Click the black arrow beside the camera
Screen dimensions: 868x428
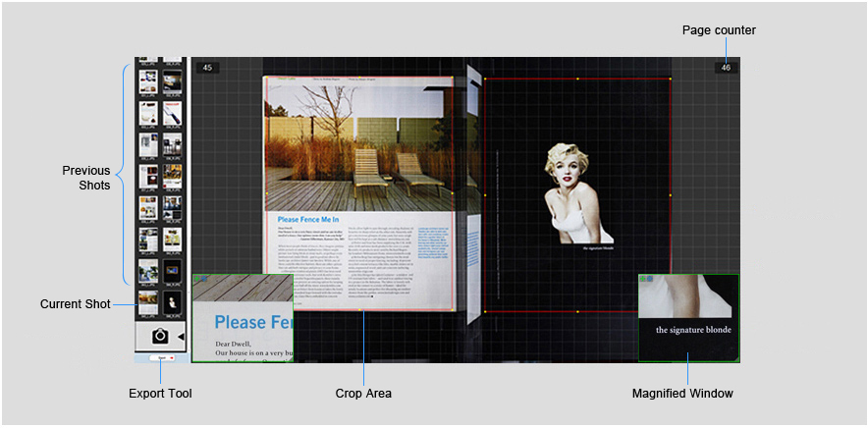(181, 337)
